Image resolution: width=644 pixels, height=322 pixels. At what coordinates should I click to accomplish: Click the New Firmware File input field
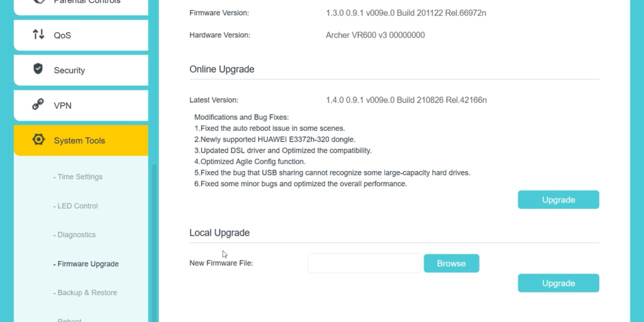pos(364,264)
